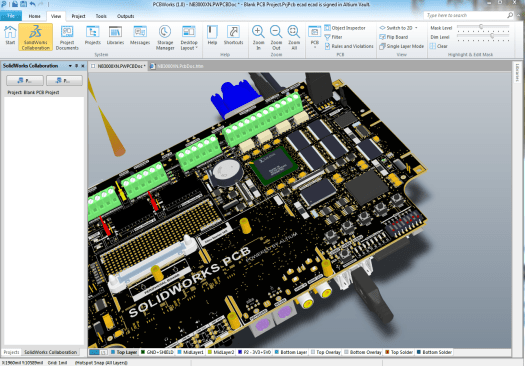Open the Help documentation icon
Viewport: 525px width, 366px height.
[x=212, y=35]
